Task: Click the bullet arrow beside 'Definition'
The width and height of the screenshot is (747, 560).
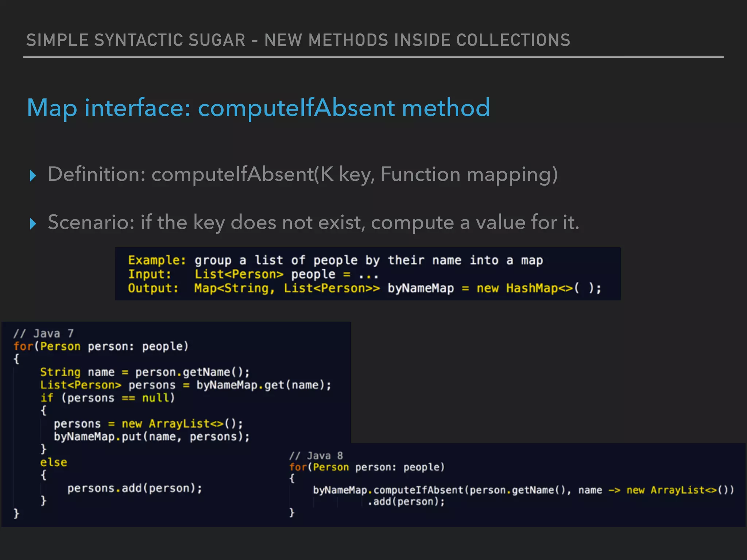Action: [x=33, y=176]
